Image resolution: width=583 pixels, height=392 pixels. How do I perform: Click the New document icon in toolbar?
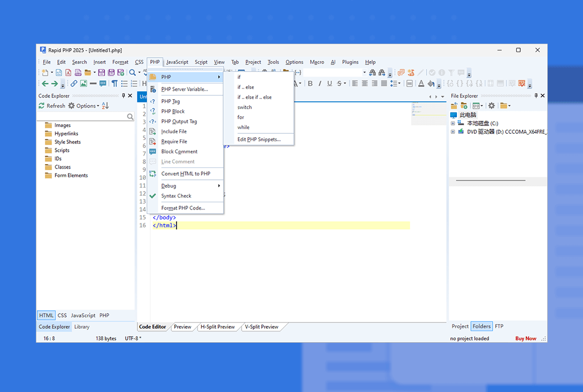[45, 72]
